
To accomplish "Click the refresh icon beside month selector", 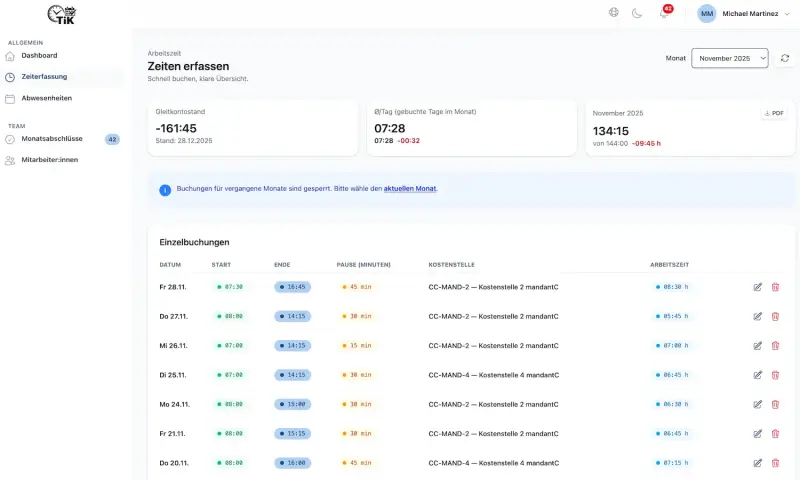I will click(785, 59).
